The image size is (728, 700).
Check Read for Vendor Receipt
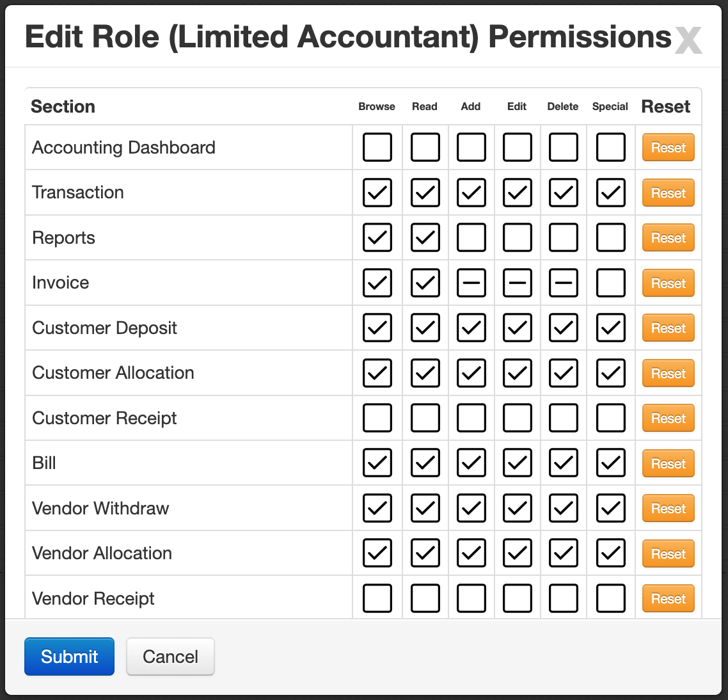[425, 598]
